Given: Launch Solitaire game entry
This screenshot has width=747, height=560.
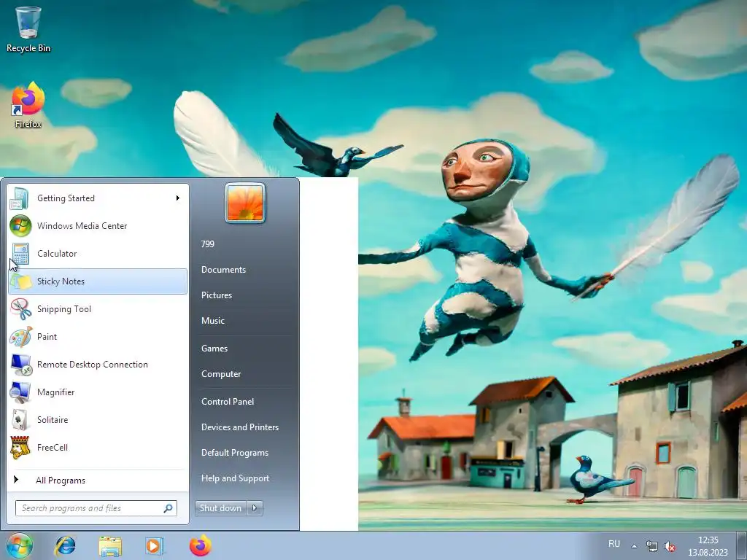Looking at the screenshot, I should [x=98, y=419].
